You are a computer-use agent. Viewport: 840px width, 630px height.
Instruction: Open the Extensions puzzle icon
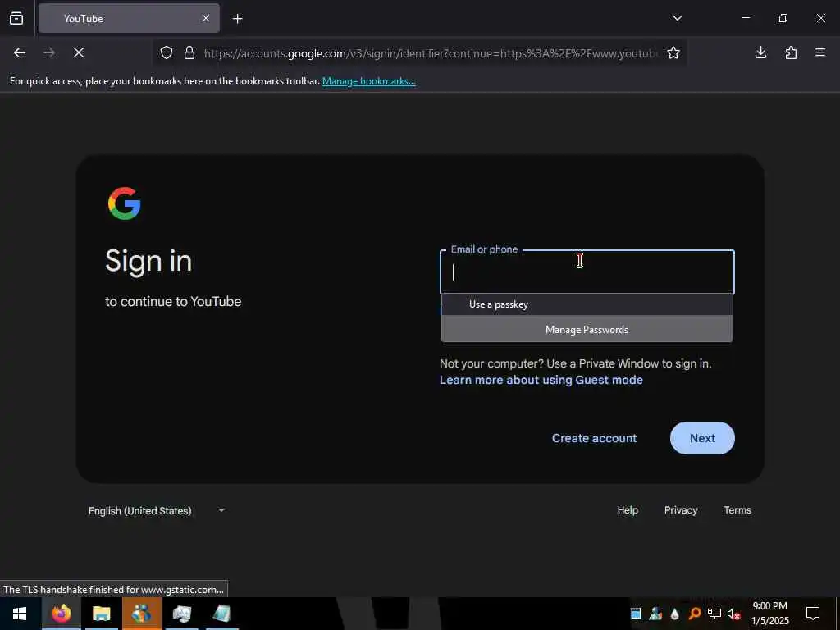[x=791, y=52]
